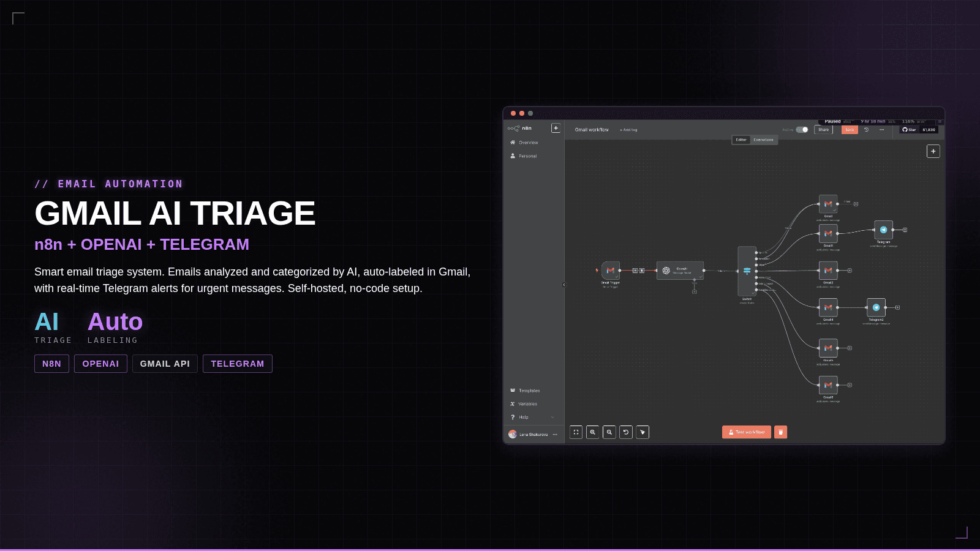Switch to the Executions tab
This screenshot has width=980, height=551.
[x=763, y=140]
